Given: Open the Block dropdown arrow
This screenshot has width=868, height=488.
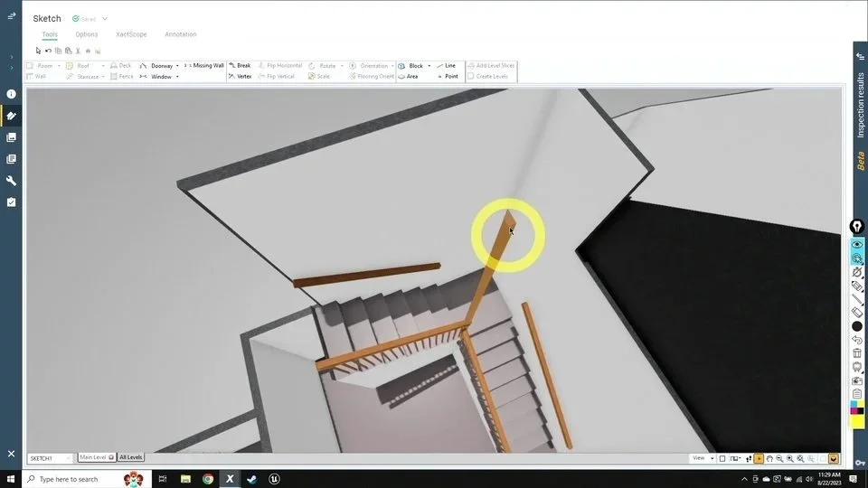Looking at the screenshot, I should [429, 66].
